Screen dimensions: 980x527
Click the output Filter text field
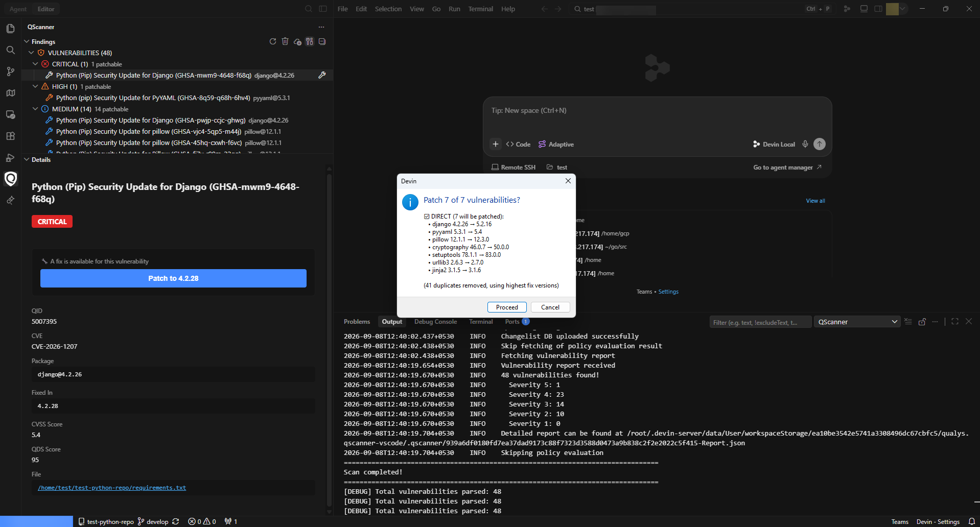tap(760, 322)
